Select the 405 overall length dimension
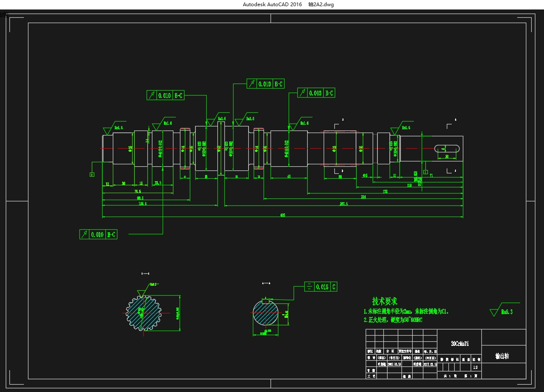The width and height of the screenshot is (544, 392). pos(283,215)
